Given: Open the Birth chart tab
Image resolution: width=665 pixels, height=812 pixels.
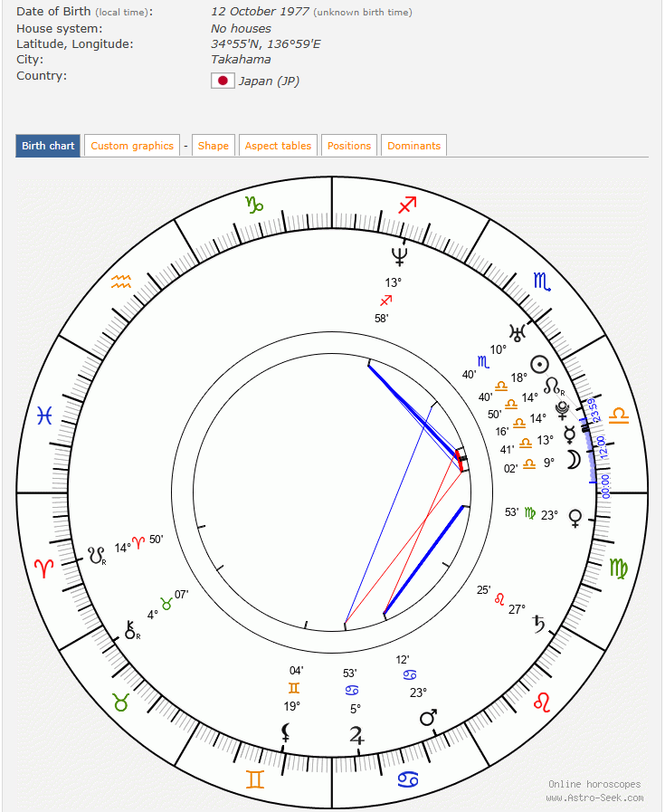Looking at the screenshot, I should [48, 146].
